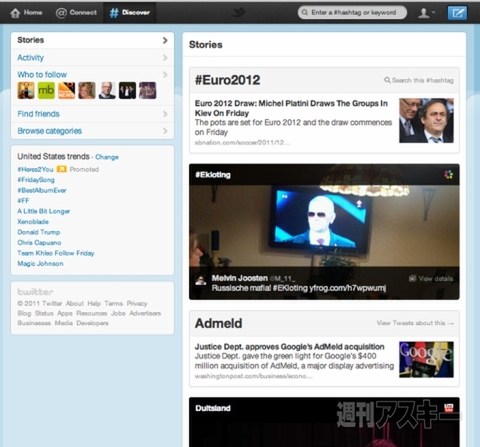The height and width of the screenshot is (447, 480).
Task: Click Search this #hashtag for Euro2012
Action: pos(419,80)
